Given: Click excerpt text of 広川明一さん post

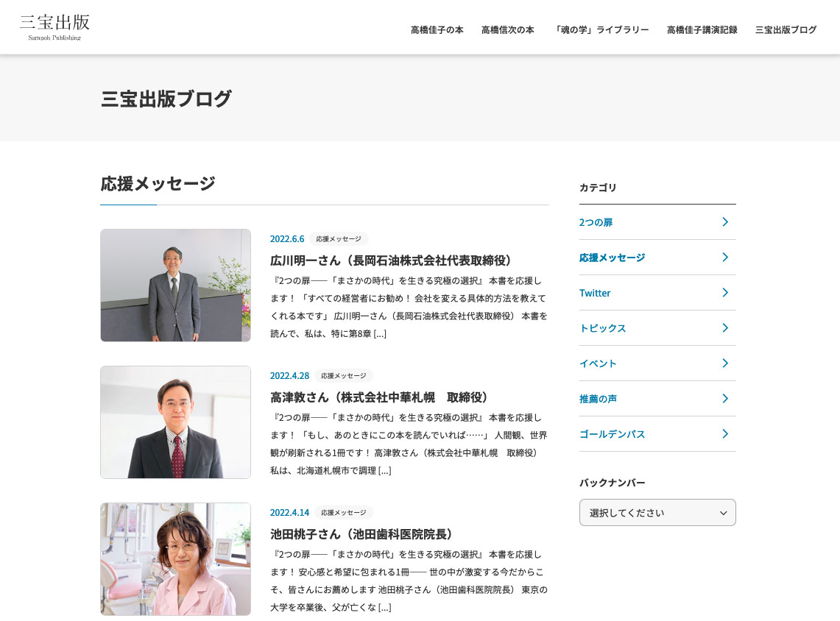Looking at the screenshot, I should point(409,308).
